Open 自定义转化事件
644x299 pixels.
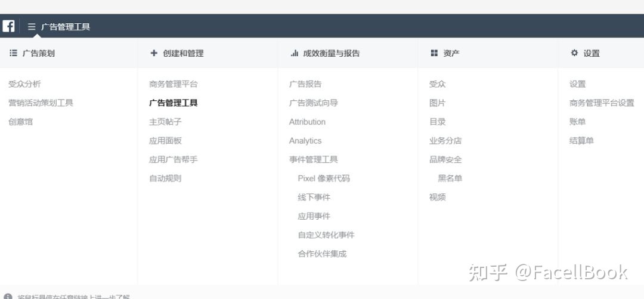point(326,235)
